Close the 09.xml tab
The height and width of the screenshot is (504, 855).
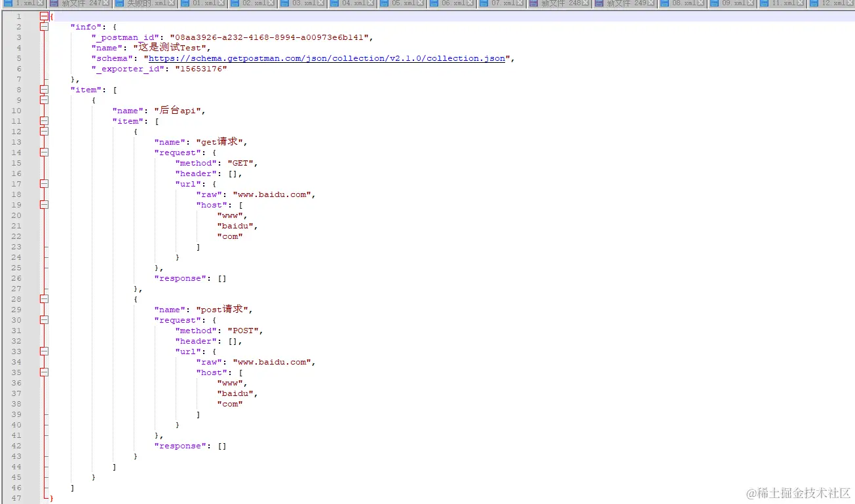751,3
